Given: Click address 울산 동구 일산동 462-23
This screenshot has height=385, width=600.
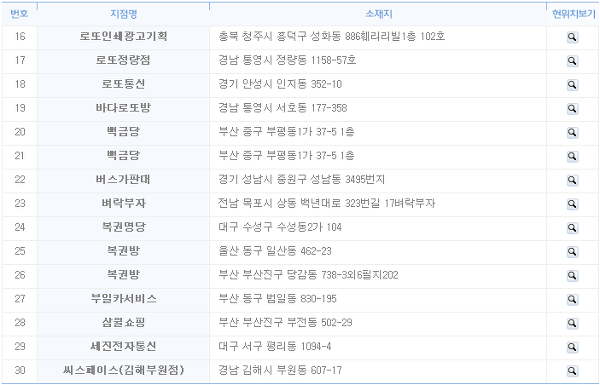Looking at the screenshot, I should point(275,251).
